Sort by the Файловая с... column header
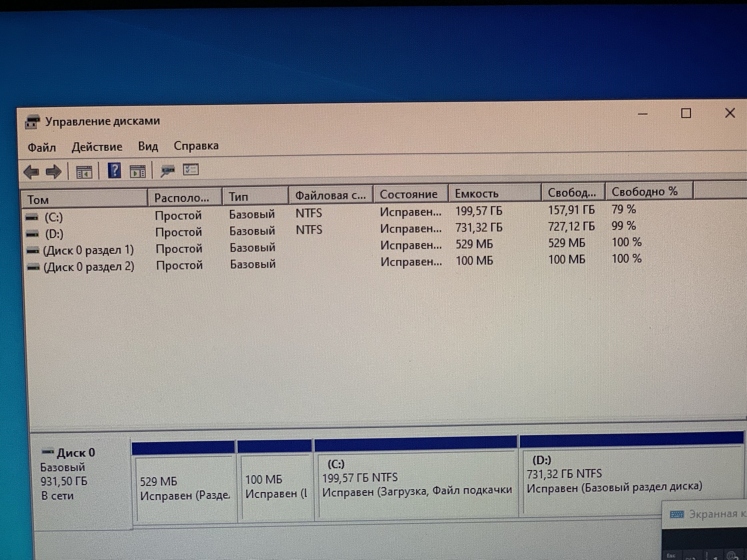 point(330,195)
